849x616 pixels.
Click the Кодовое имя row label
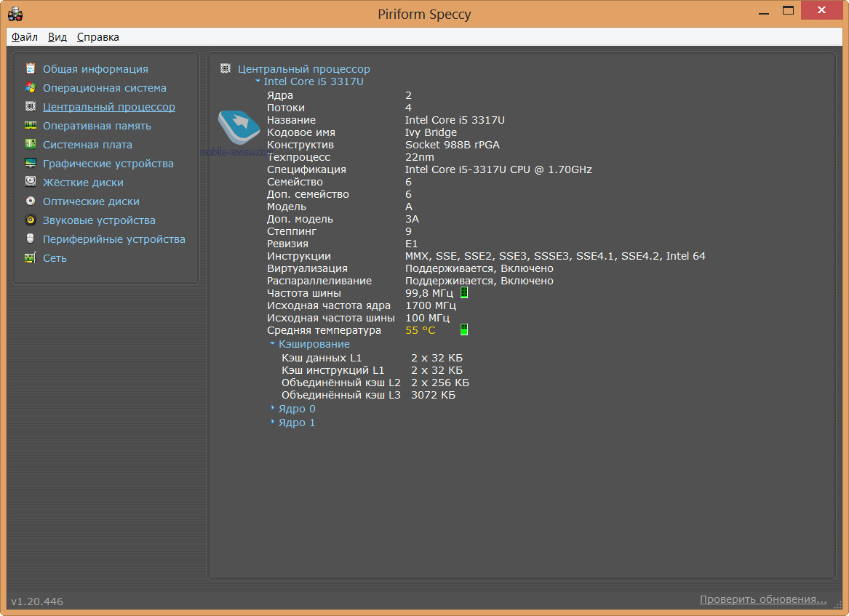(301, 132)
